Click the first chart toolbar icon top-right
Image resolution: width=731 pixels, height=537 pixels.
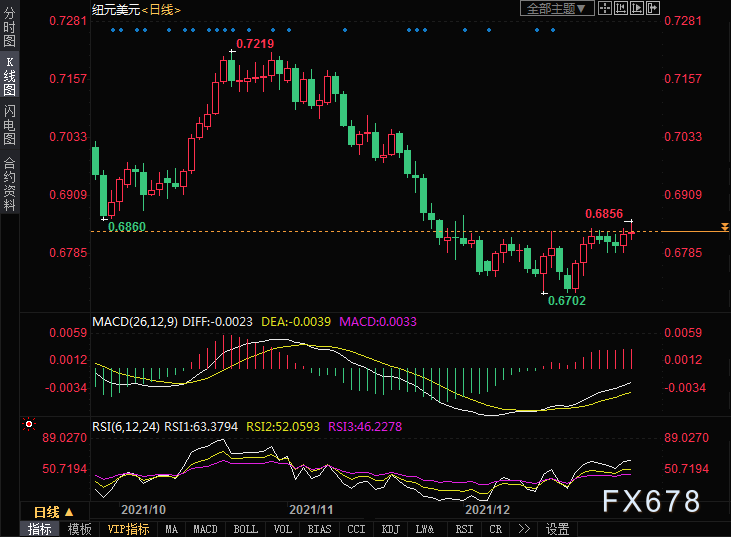pos(607,9)
